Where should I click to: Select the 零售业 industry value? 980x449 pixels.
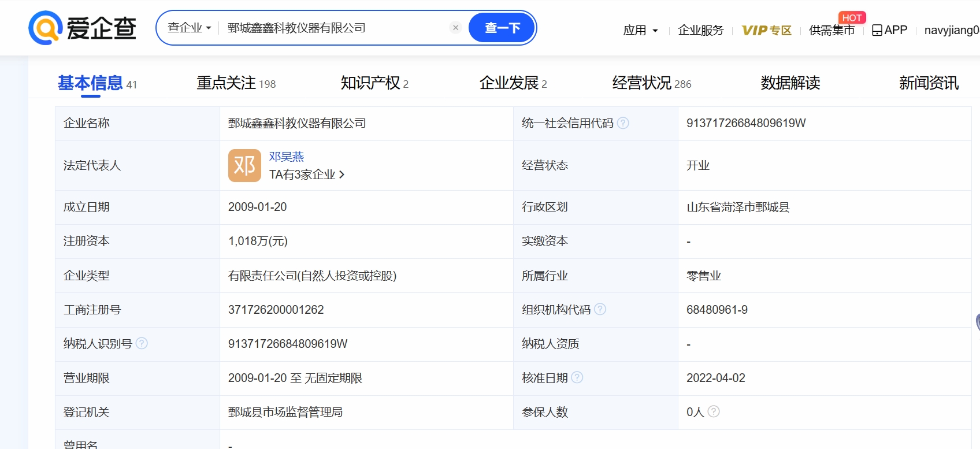point(703,276)
